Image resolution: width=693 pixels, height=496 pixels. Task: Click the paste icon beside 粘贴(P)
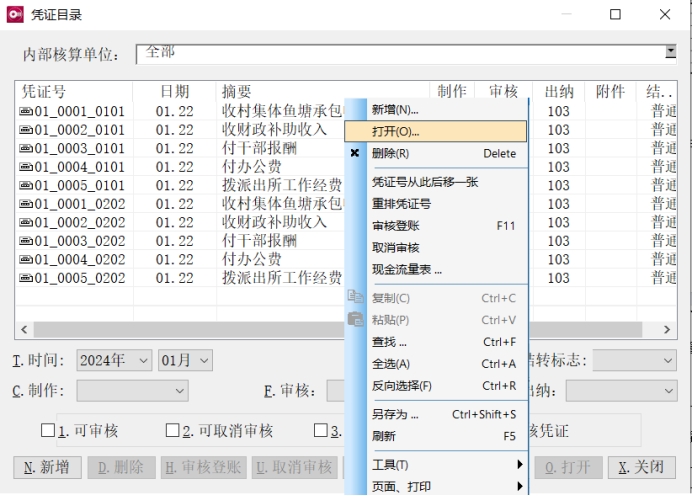tap(355, 320)
